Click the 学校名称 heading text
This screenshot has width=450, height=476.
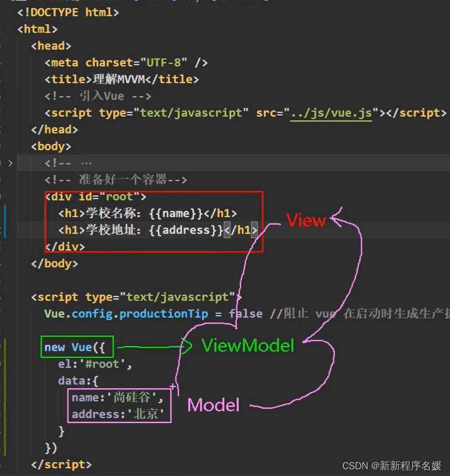pos(111,213)
